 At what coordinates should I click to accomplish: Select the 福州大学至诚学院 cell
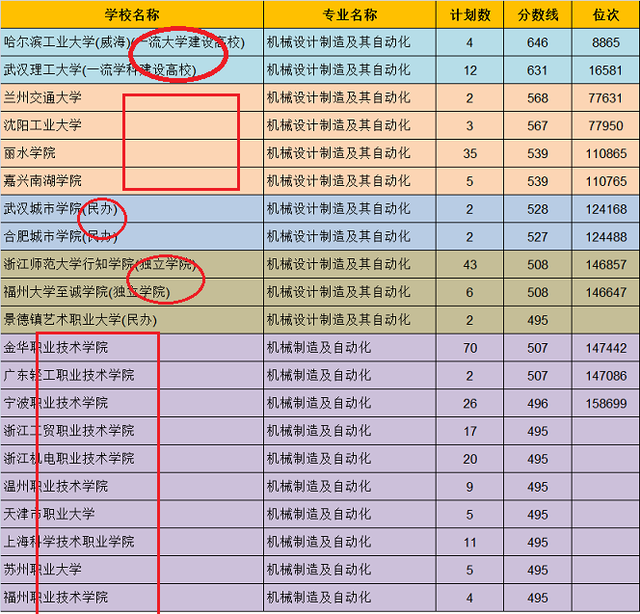pyautogui.click(x=132, y=292)
